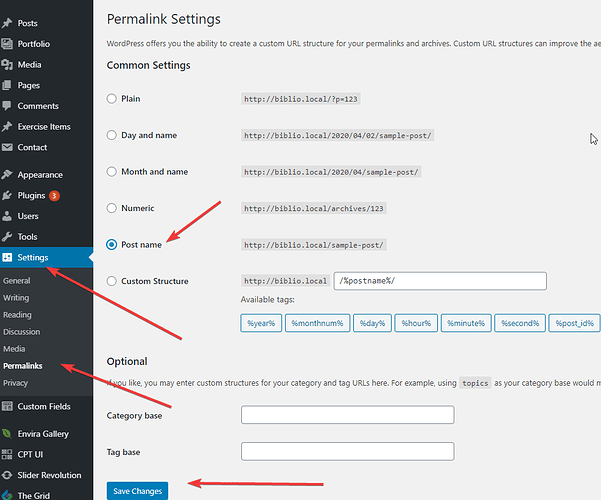
Task: Choose the Day and name radio button
Action: coord(112,135)
